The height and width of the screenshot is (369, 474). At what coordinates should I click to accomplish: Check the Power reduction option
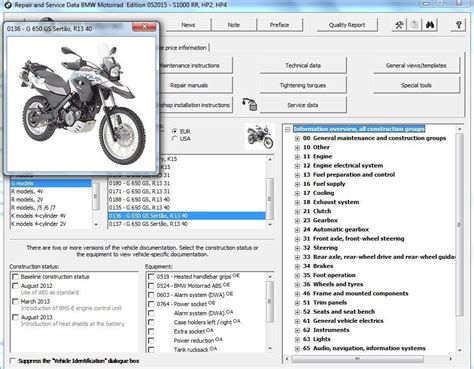tap(151, 340)
